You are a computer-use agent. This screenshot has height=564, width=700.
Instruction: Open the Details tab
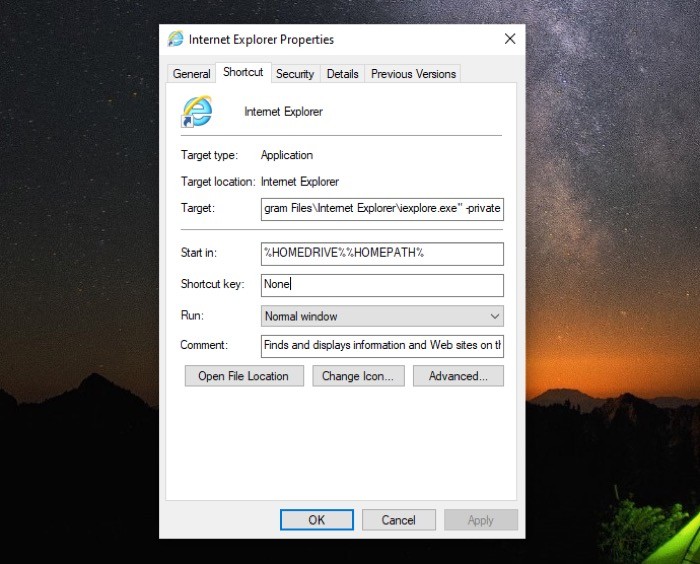[x=342, y=74]
